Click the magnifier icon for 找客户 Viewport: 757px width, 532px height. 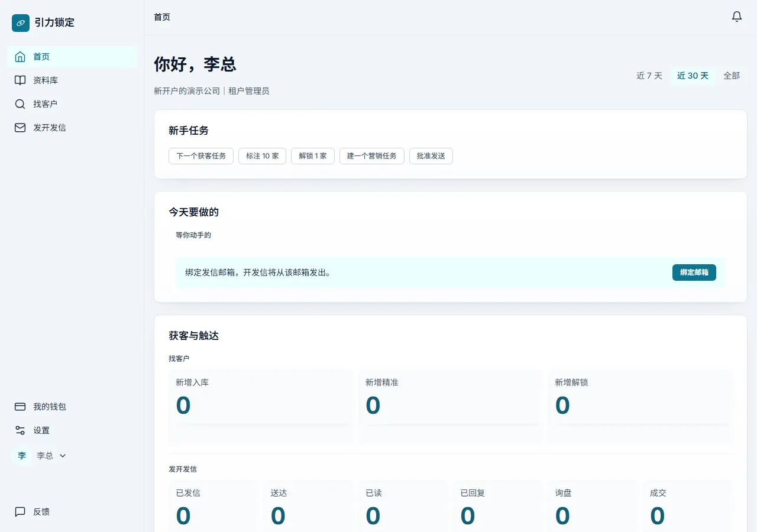[x=20, y=104]
